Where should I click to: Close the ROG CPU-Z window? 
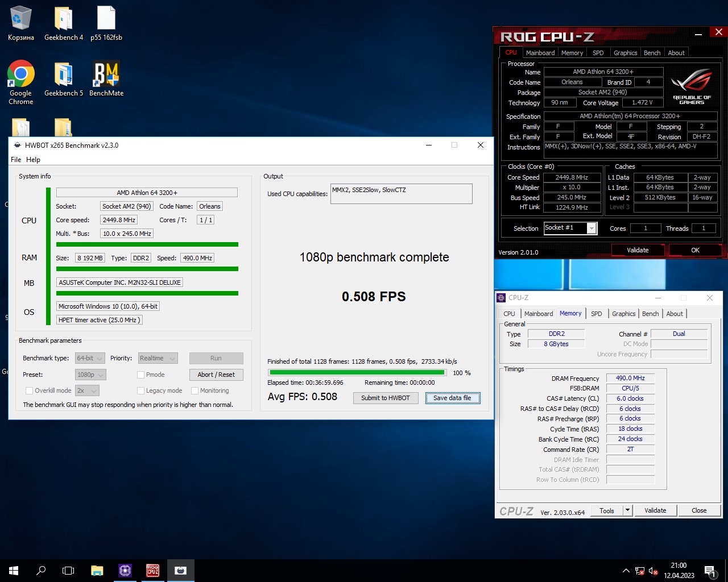pyautogui.click(x=718, y=32)
